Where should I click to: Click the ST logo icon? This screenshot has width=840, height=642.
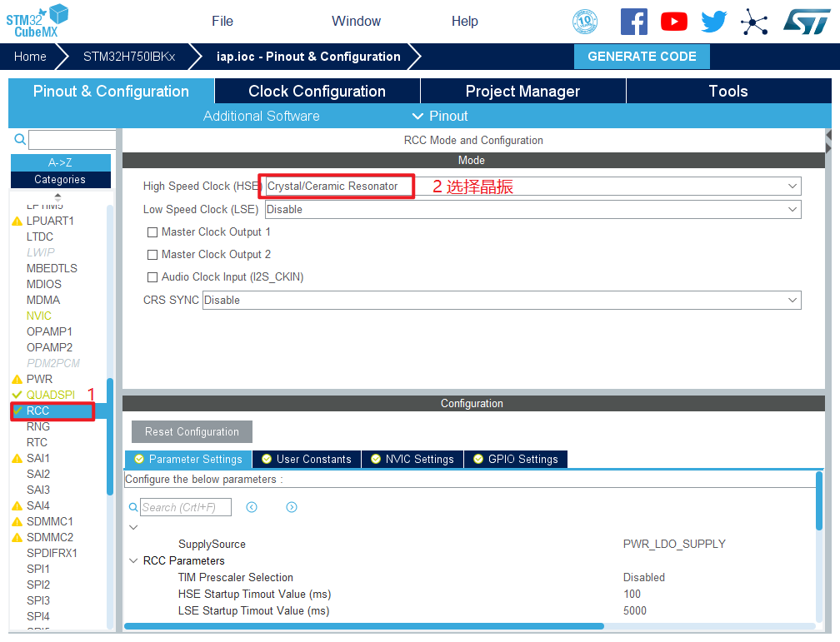(x=807, y=22)
